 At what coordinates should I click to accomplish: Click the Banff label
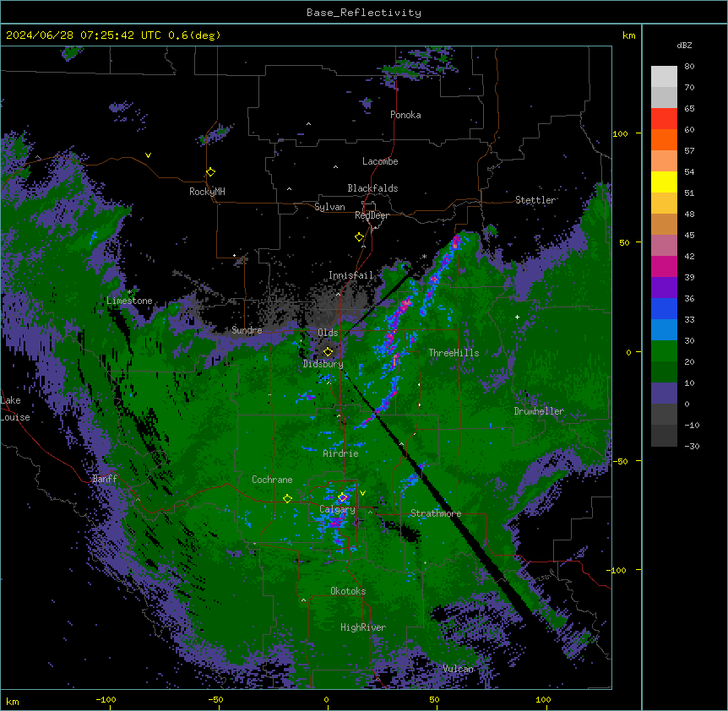[x=105, y=479]
